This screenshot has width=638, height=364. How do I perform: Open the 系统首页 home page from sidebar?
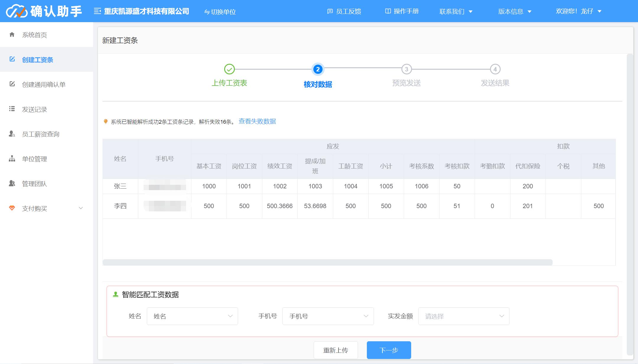tap(34, 35)
